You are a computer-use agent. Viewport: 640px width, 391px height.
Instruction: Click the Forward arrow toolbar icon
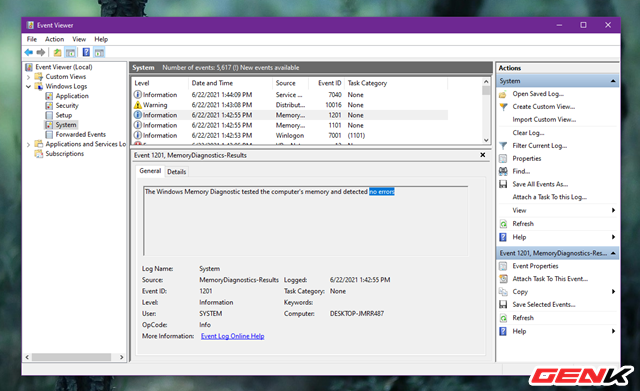[x=41, y=52]
